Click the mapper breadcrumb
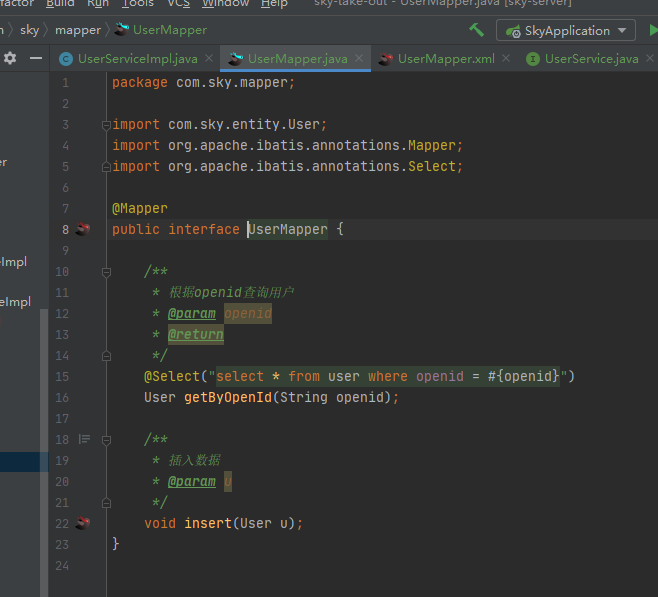The height and width of the screenshot is (597, 658). click(x=78, y=30)
